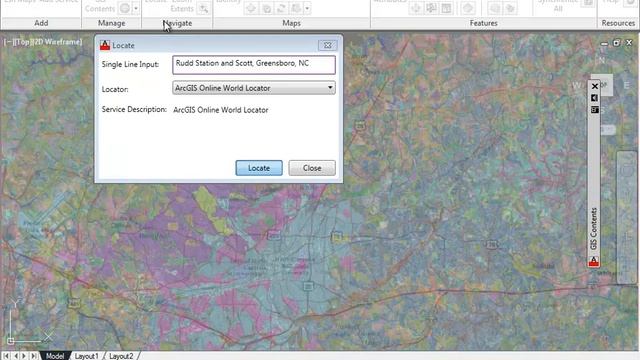Click the Zoom Extents icon in Navigate panel
640x360 pixels.
click(203, 8)
